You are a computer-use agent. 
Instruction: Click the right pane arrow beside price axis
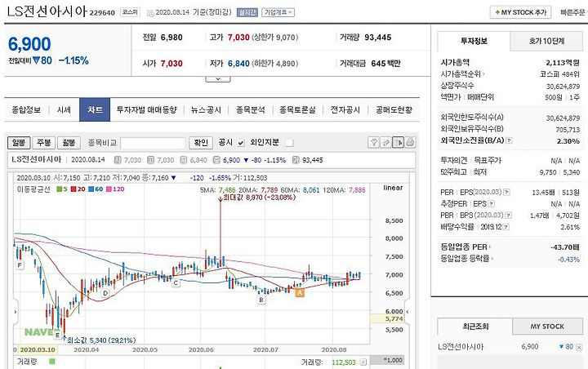408,312
